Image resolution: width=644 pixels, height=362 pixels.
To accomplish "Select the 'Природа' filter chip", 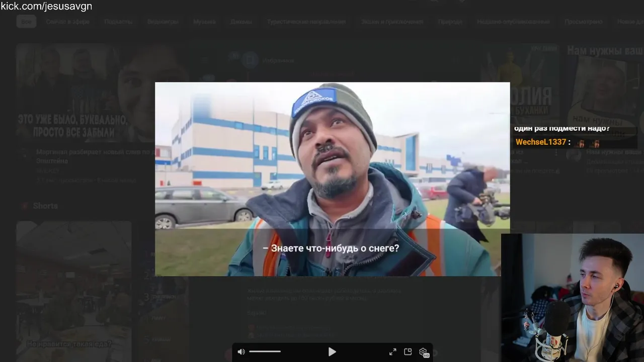I will [450, 22].
